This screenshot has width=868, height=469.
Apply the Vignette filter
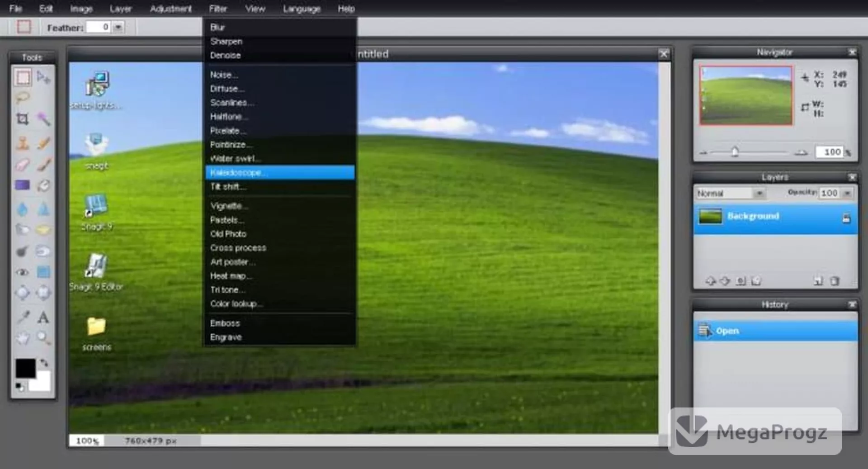[x=280, y=206]
